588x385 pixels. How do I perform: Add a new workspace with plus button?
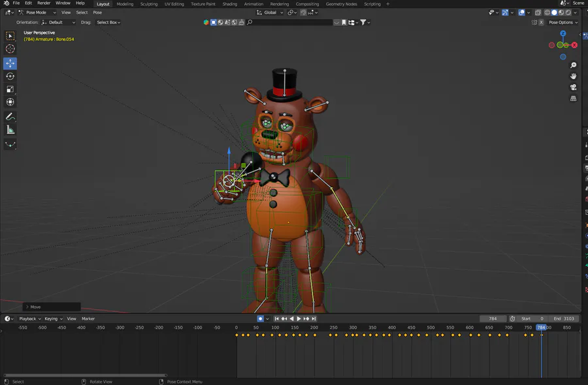point(387,4)
